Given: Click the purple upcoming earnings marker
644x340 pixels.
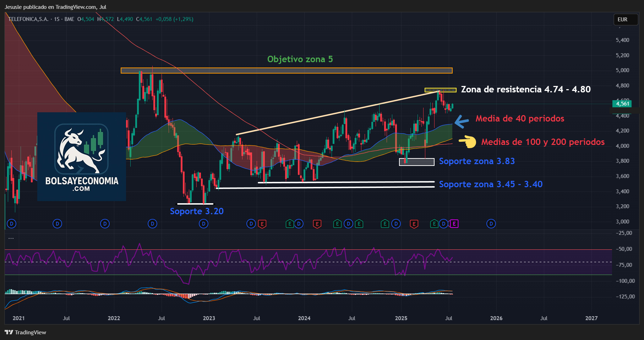Looking at the screenshot, I should pos(454,224).
